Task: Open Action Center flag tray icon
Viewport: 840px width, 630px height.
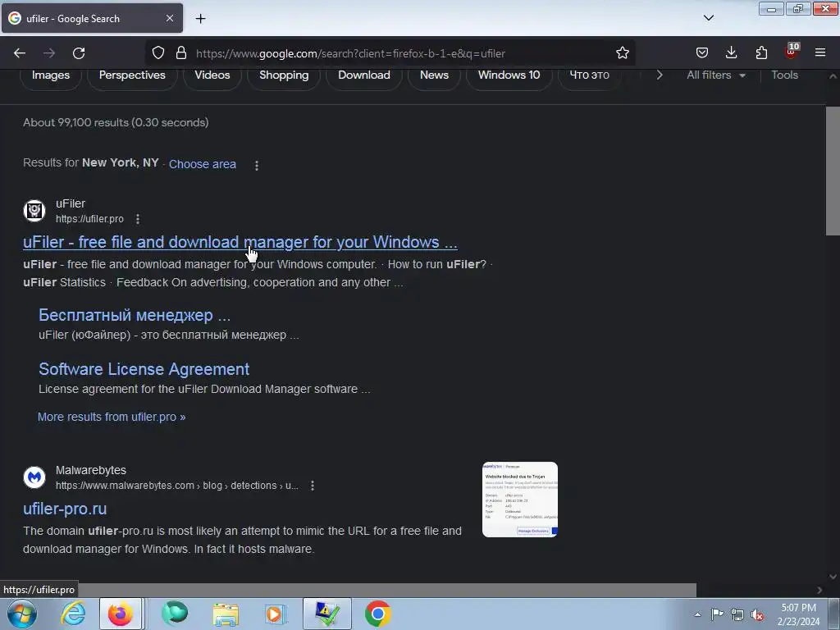Action: (717, 614)
